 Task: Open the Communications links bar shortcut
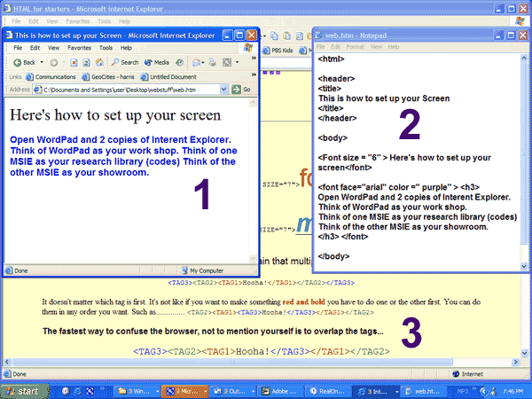pos(51,76)
